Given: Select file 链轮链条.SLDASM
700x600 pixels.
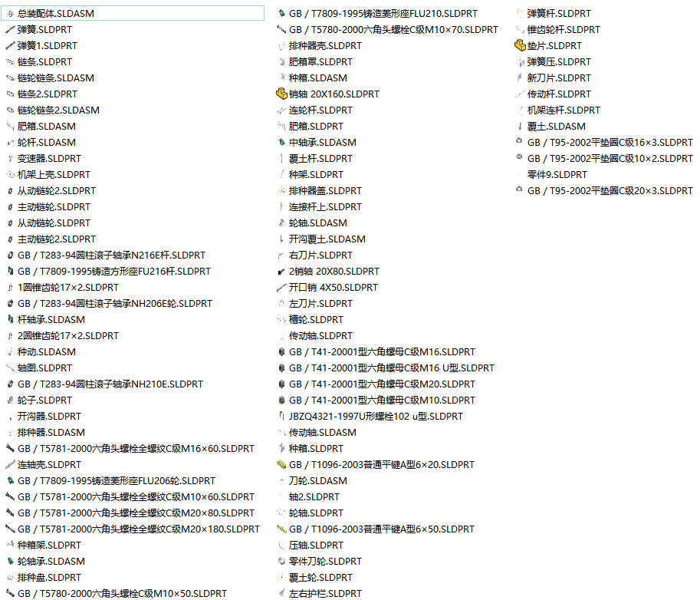Looking at the screenshot, I should 56,78.
